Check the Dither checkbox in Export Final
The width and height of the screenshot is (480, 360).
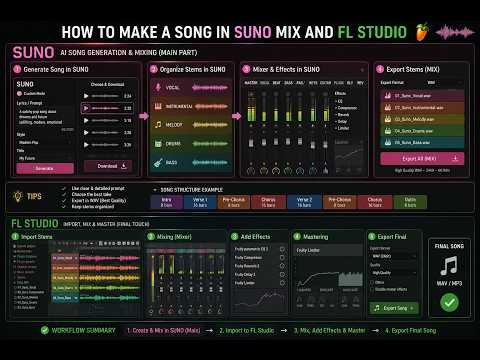(372, 282)
